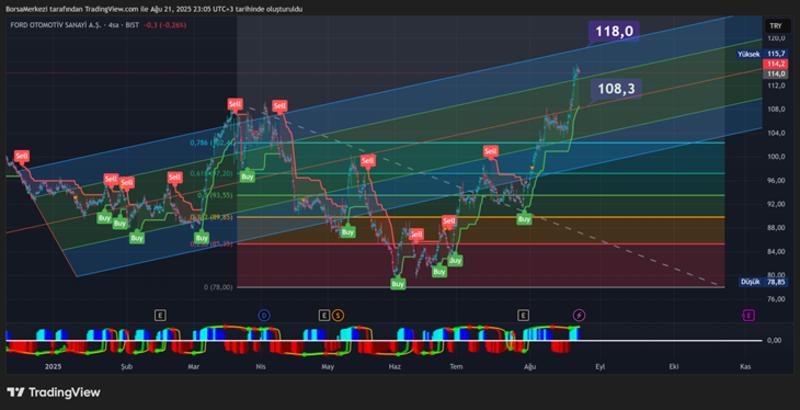Click the Nis month label
Viewport: 800px width, 410px height.
click(x=261, y=366)
